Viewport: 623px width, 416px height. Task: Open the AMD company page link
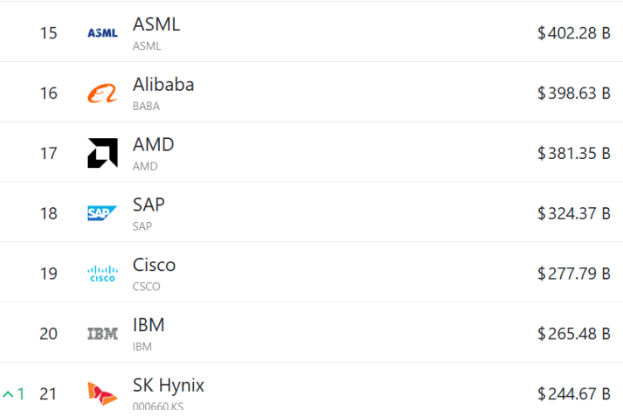tap(153, 144)
